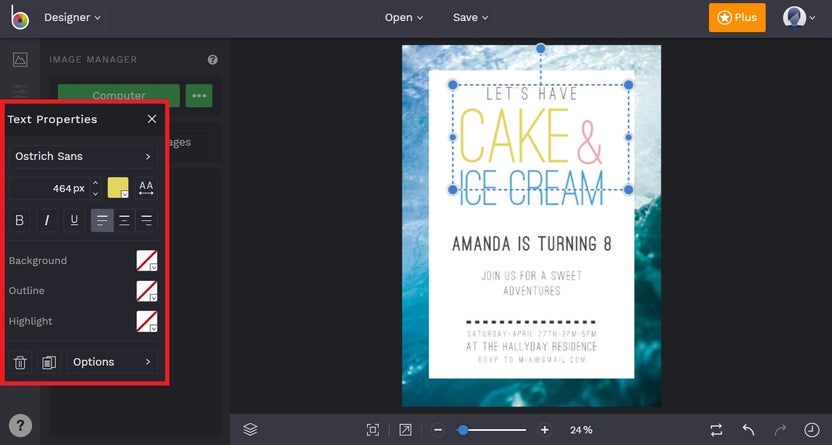Open the Layers panel icon
This screenshot has width=832, height=445.
click(x=250, y=429)
